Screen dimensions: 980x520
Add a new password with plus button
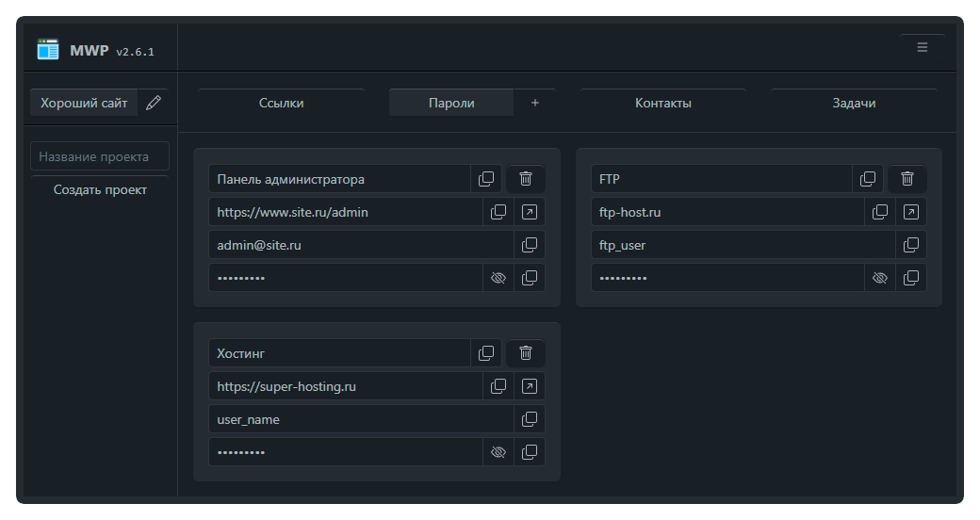(x=535, y=103)
